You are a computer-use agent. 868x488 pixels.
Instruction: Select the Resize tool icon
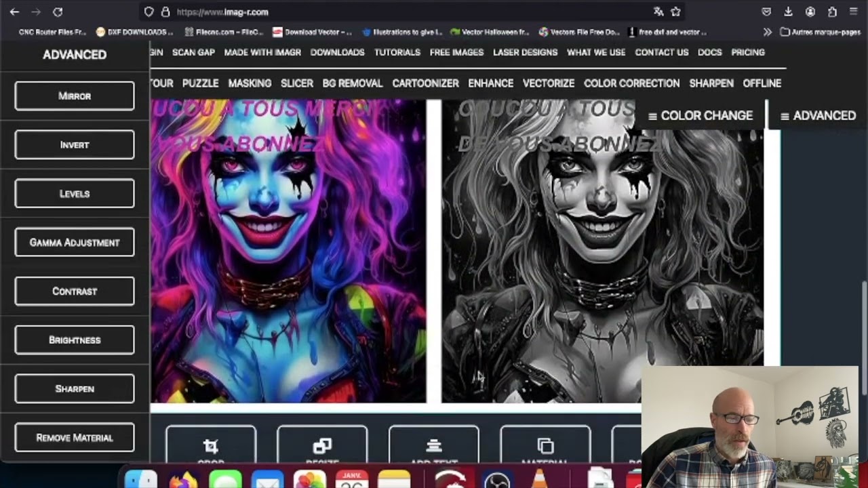tap(322, 445)
